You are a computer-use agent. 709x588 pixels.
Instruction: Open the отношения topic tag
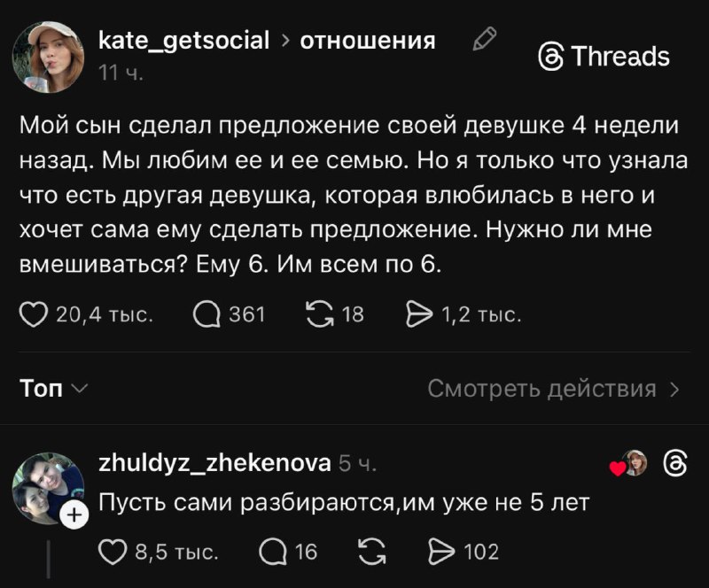click(368, 40)
